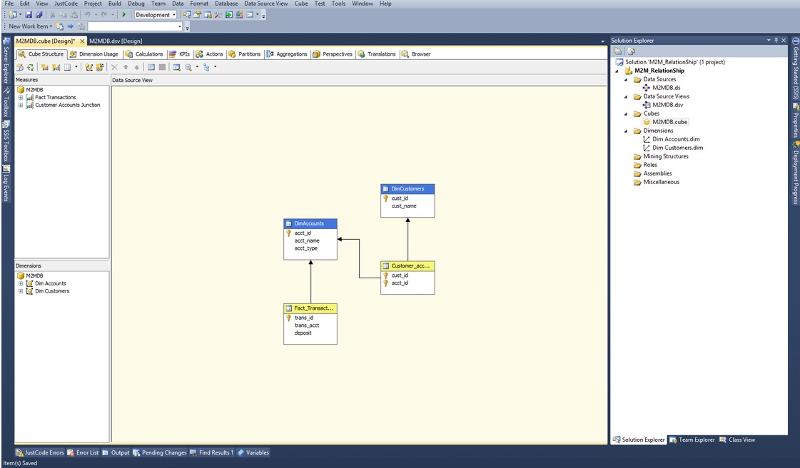
Task: Start the project with the green play arrow
Action: 123,15
